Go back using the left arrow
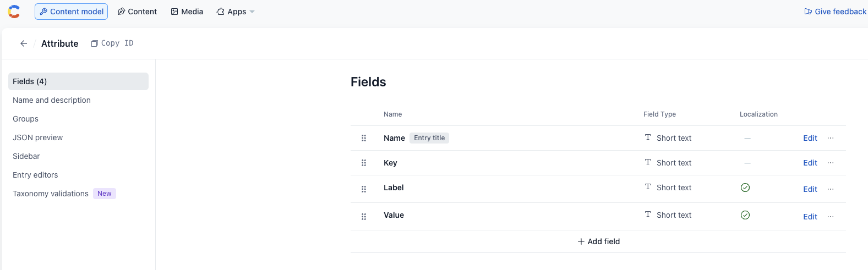Image resolution: width=868 pixels, height=270 pixels. tap(24, 43)
